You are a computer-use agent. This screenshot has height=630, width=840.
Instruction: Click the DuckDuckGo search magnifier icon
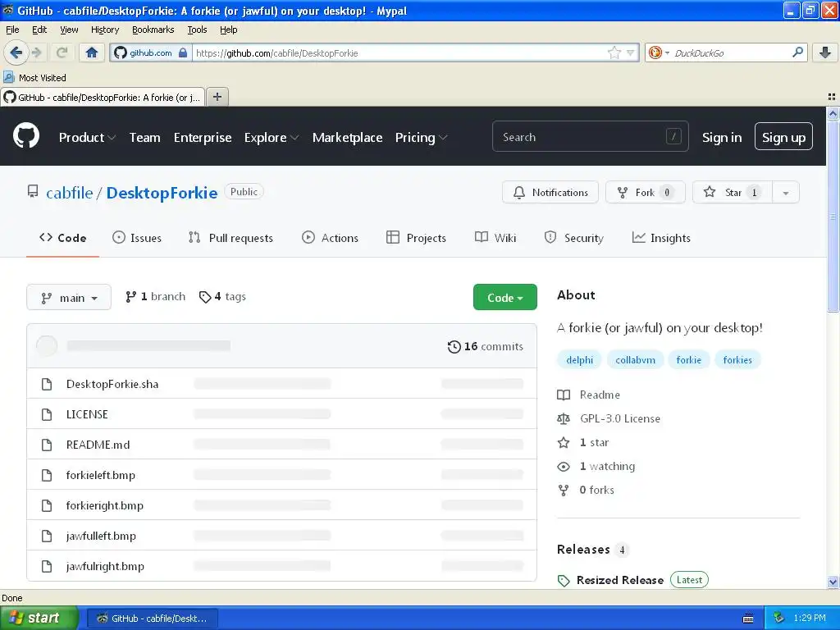coord(797,52)
